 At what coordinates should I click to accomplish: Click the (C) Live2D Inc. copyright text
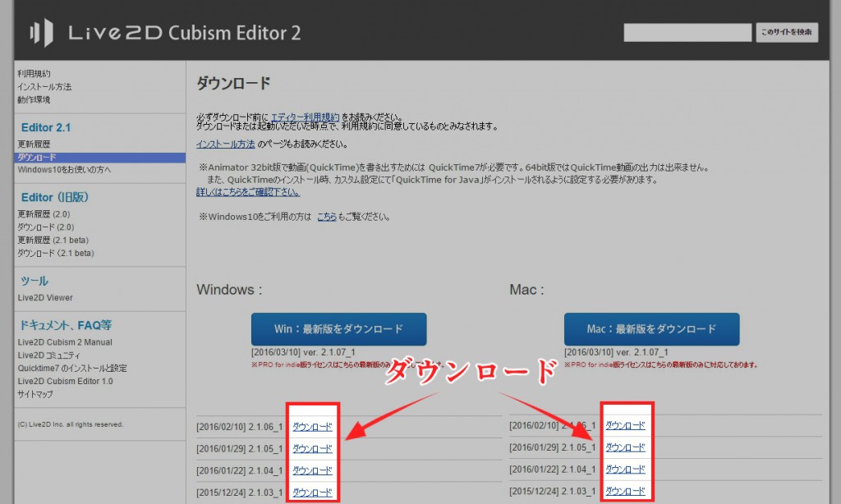71,424
